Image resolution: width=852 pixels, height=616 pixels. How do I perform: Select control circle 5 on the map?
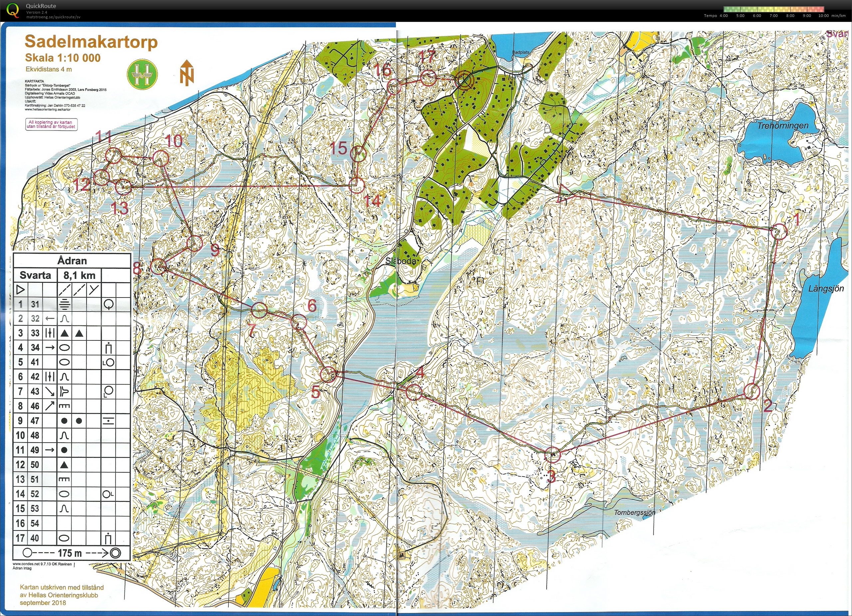click(x=328, y=374)
